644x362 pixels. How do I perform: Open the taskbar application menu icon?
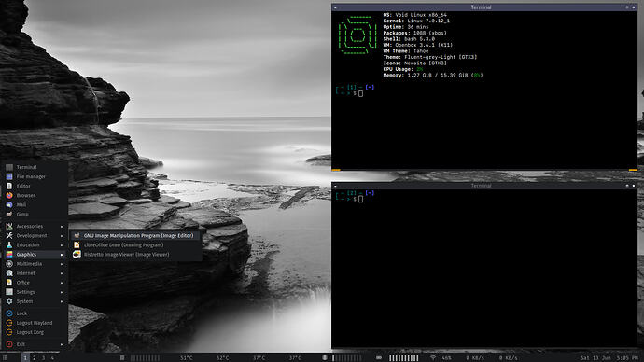(5, 358)
